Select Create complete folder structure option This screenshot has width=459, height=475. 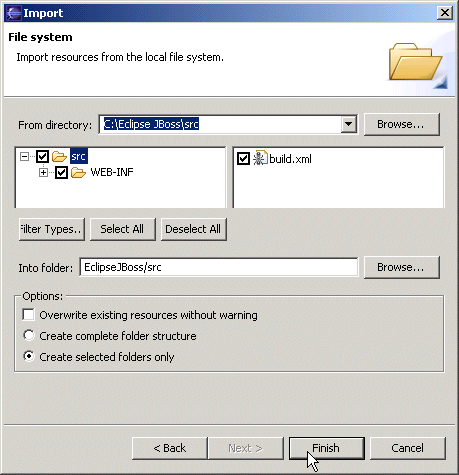tap(29, 335)
